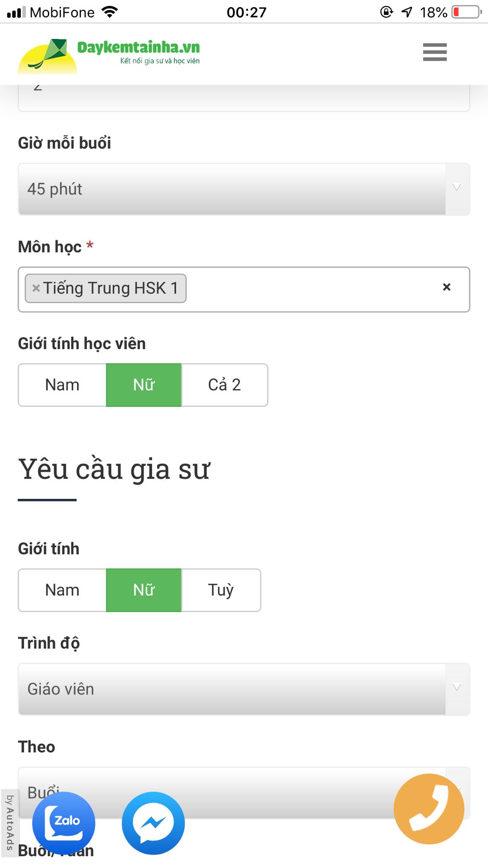The width and height of the screenshot is (488, 868).
Task: Select Nam for Giới tính học viên
Action: pos(62,385)
